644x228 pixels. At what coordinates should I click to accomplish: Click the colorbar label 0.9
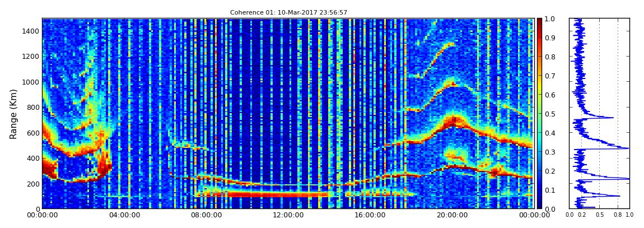[x=550, y=38]
